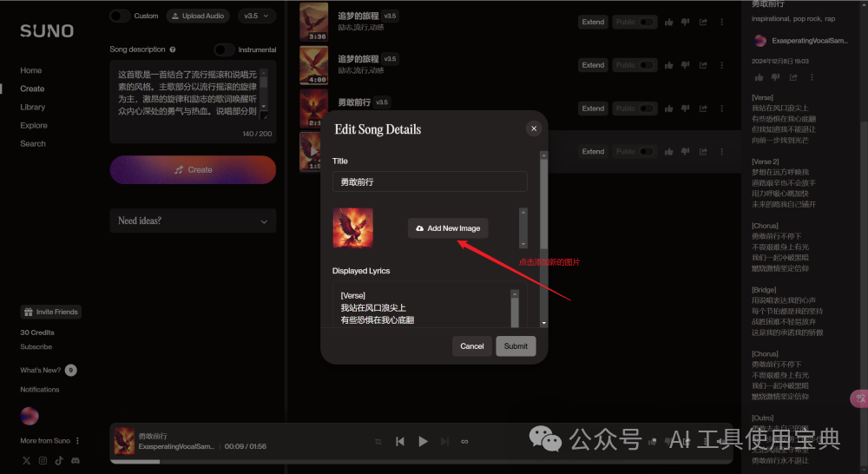868x474 pixels.
Task: Open Suno's Discord icon
Action: (76, 461)
